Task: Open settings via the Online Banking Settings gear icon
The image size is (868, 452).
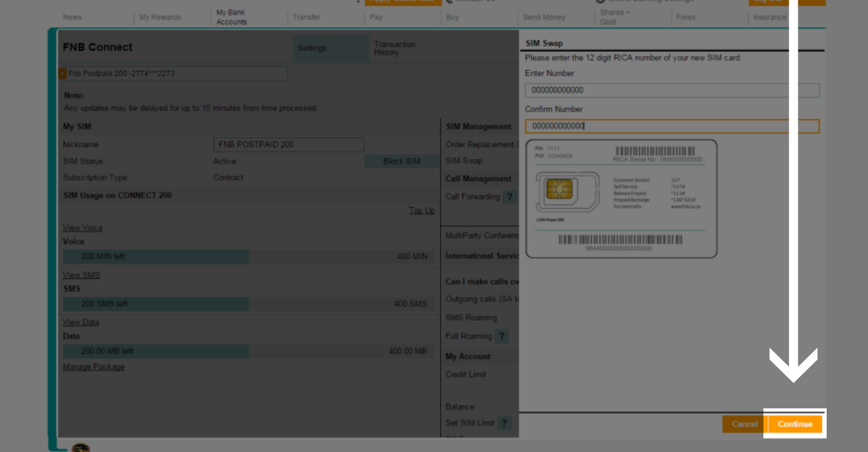Action: click(x=600, y=1)
